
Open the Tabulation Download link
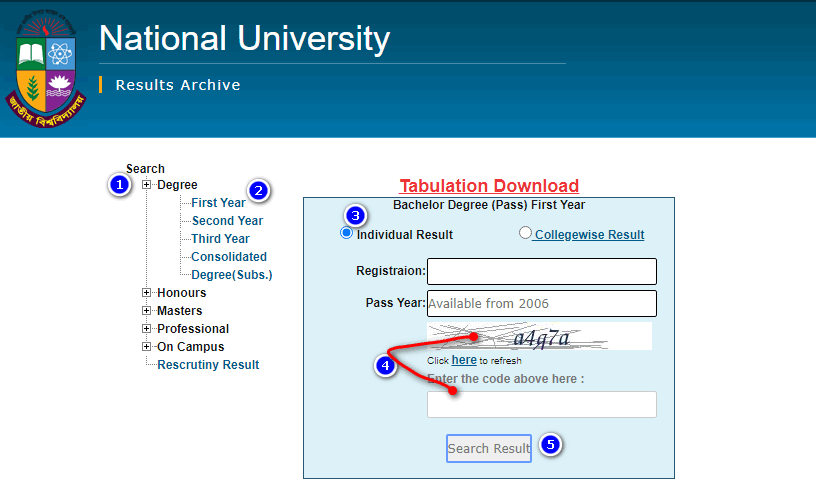(489, 186)
